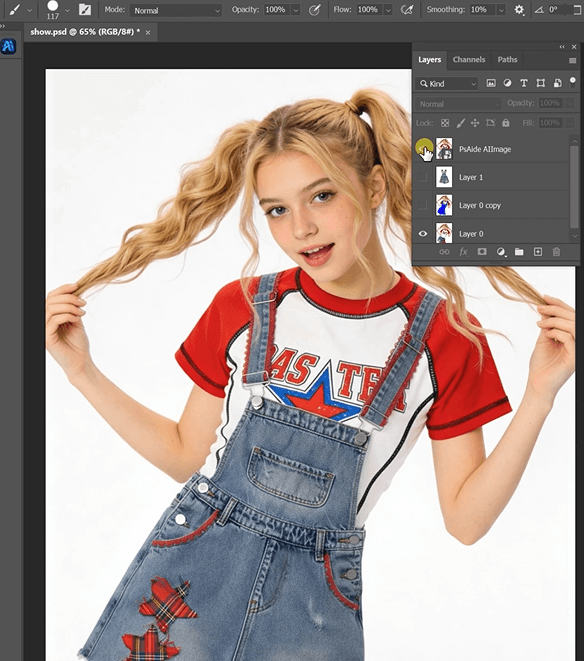Screen dimensions: 584x661
Task: Hide Layer 0 eye icon
Action: point(423,234)
